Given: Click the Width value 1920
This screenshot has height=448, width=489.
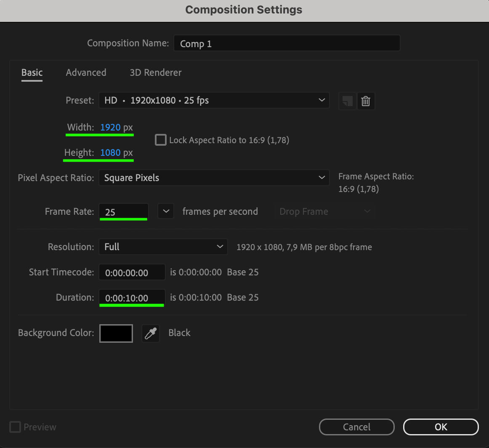Looking at the screenshot, I should pyautogui.click(x=110, y=127).
